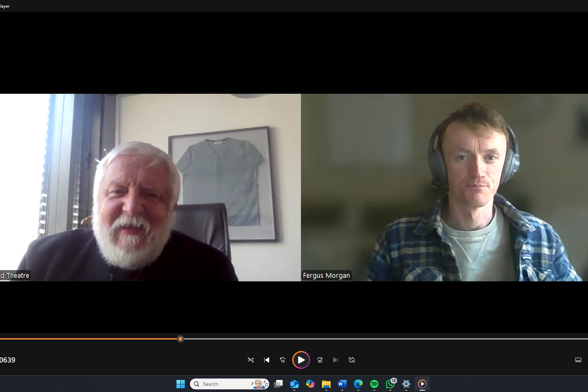Open File Explorer from taskbar
588x392 pixels.
coord(326,384)
